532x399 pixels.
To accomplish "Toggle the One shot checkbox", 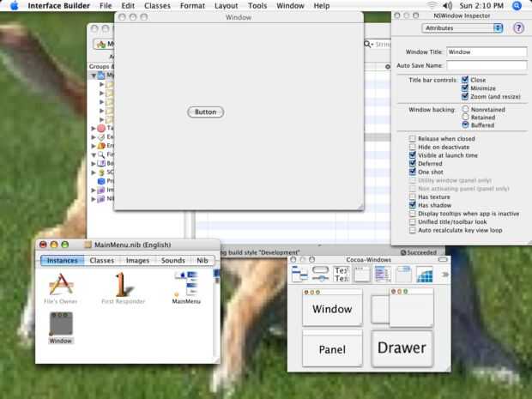I will 412,172.
